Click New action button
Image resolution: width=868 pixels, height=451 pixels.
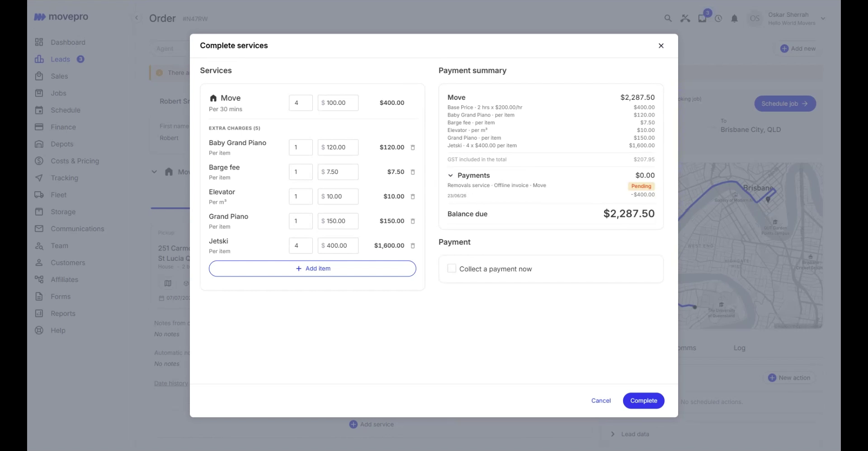click(790, 378)
